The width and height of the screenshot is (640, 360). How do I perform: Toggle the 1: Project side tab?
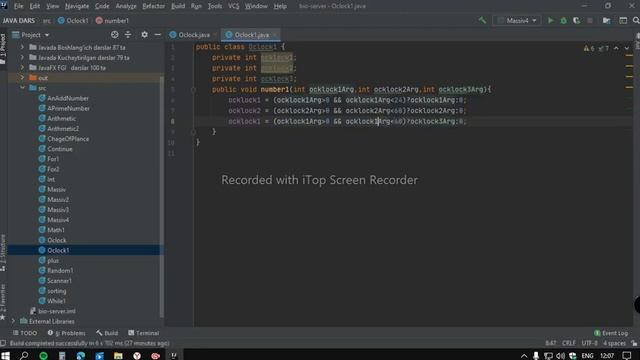click(3, 49)
